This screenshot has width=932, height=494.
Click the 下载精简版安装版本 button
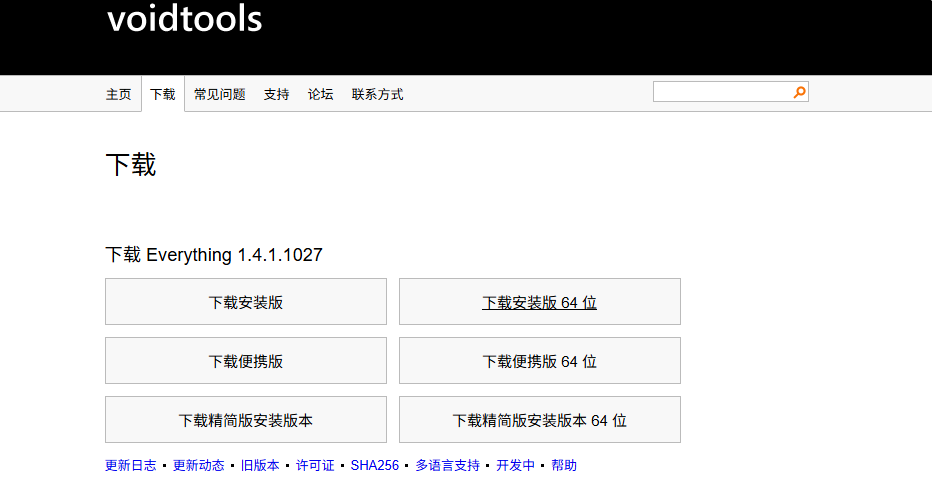(245, 420)
